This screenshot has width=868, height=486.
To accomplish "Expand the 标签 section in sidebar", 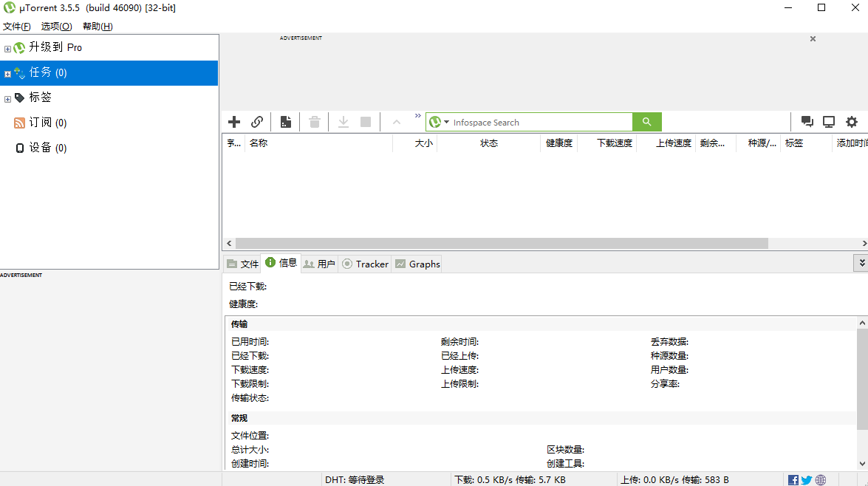I will pyautogui.click(x=6, y=97).
